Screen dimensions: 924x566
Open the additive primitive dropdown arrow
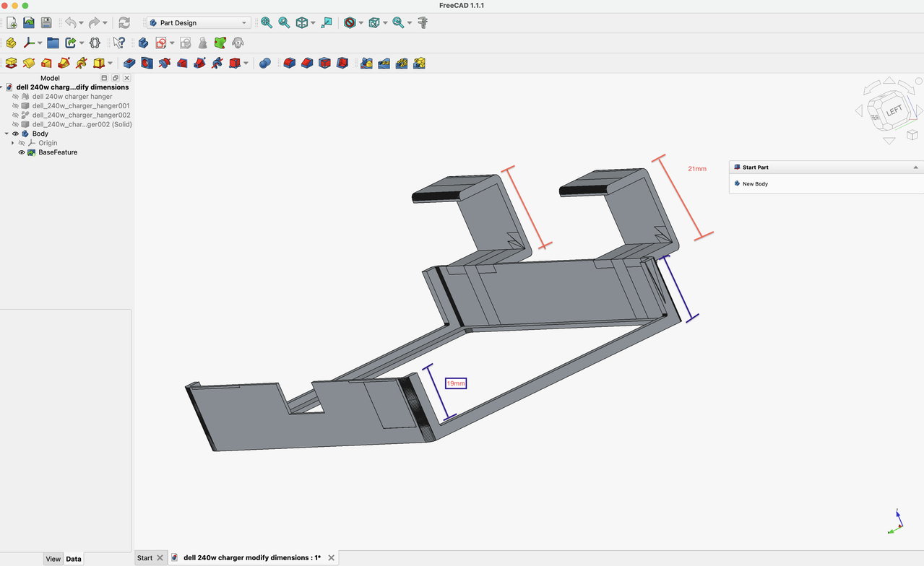[x=110, y=64]
